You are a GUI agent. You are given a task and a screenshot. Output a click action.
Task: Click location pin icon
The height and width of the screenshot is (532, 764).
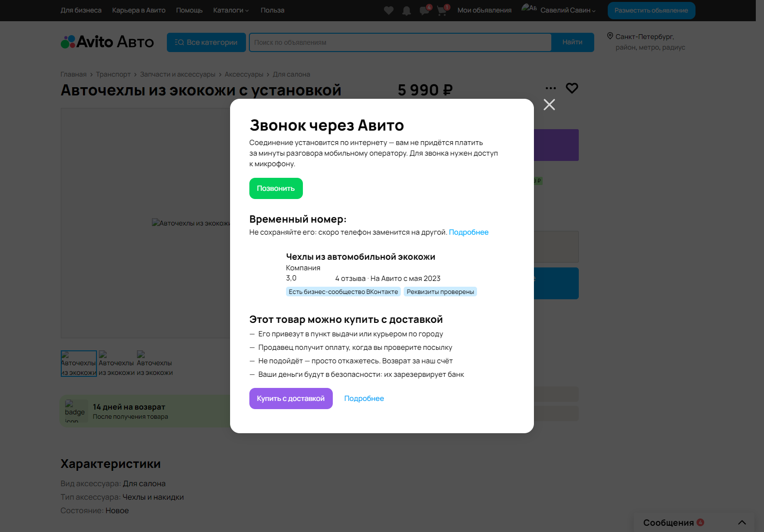pos(610,36)
